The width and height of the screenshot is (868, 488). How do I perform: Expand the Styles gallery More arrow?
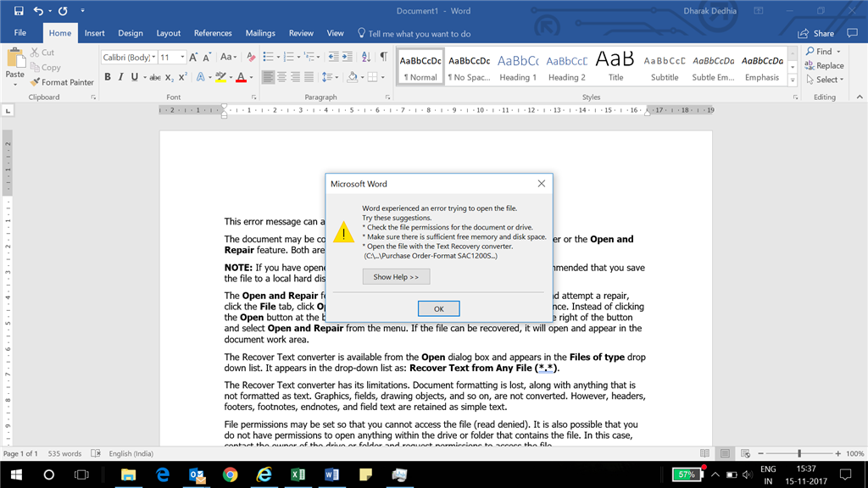click(x=793, y=80)
